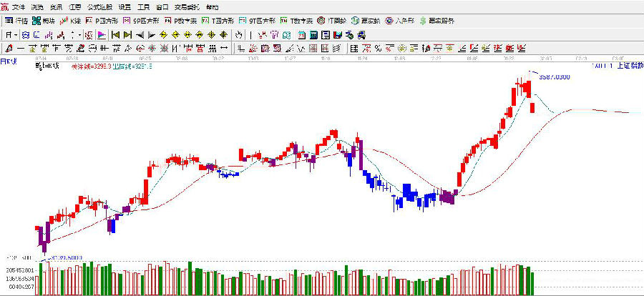644x296 pixels.
Task: Open the 9P四方形 chart tool
Action: tap(140, 21)
